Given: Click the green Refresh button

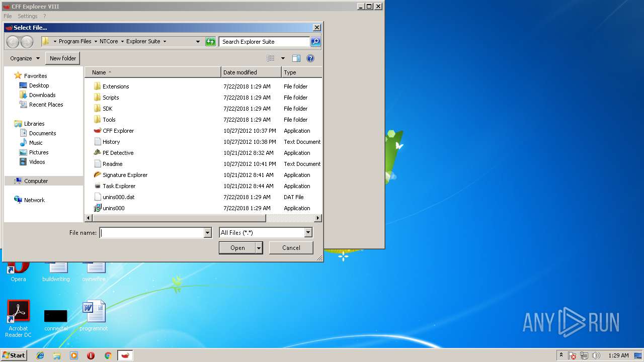Looking at the screenshot, I should click(x=211, y=42).
